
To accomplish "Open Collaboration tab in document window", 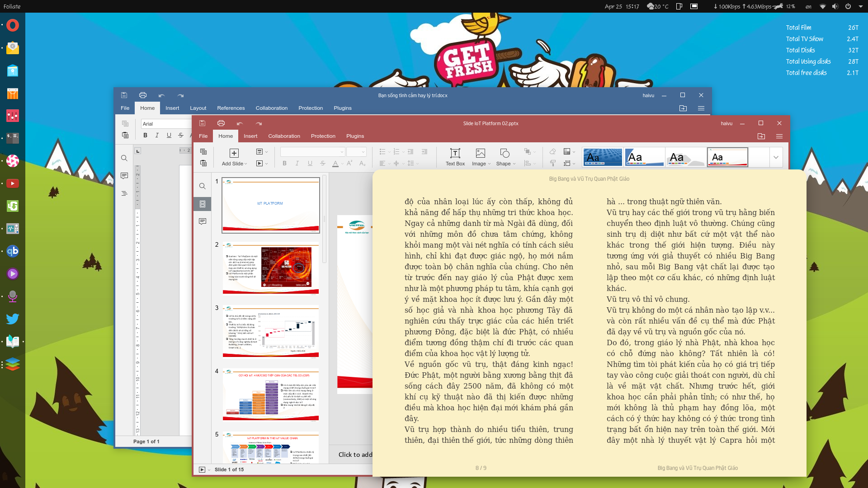I will coord(271,108).
